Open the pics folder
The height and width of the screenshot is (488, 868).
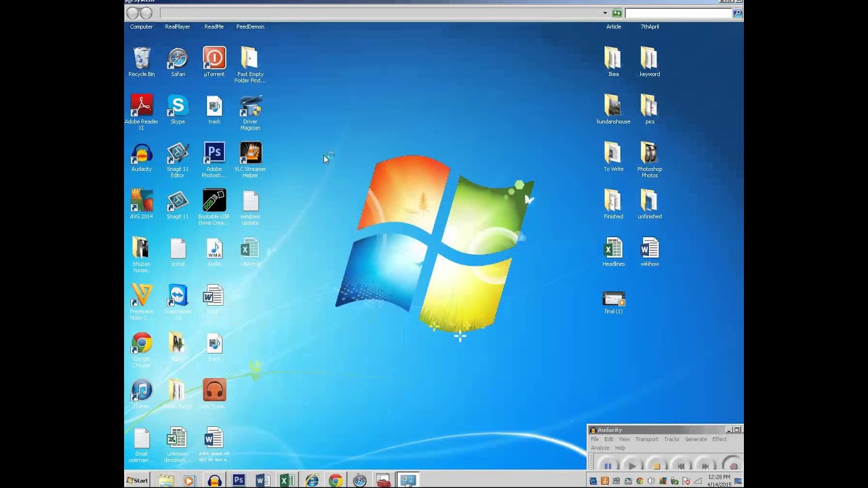[x=650, y=110]
